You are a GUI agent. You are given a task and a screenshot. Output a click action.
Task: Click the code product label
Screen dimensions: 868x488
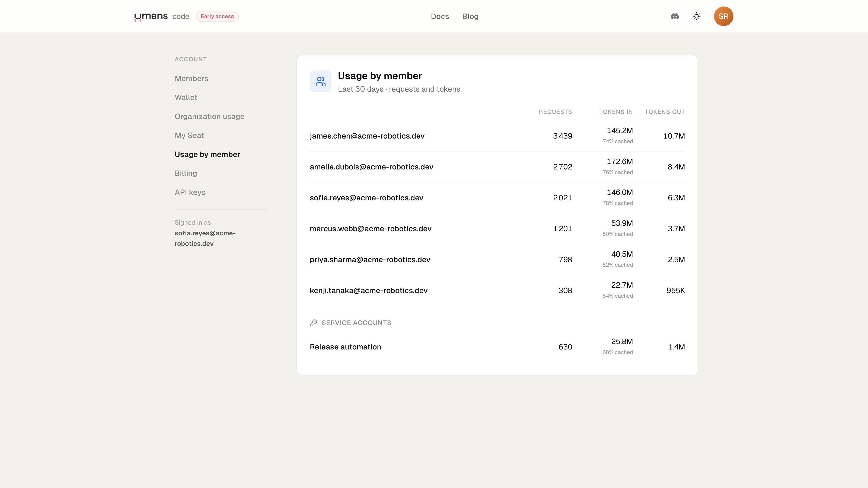(181, 16)
